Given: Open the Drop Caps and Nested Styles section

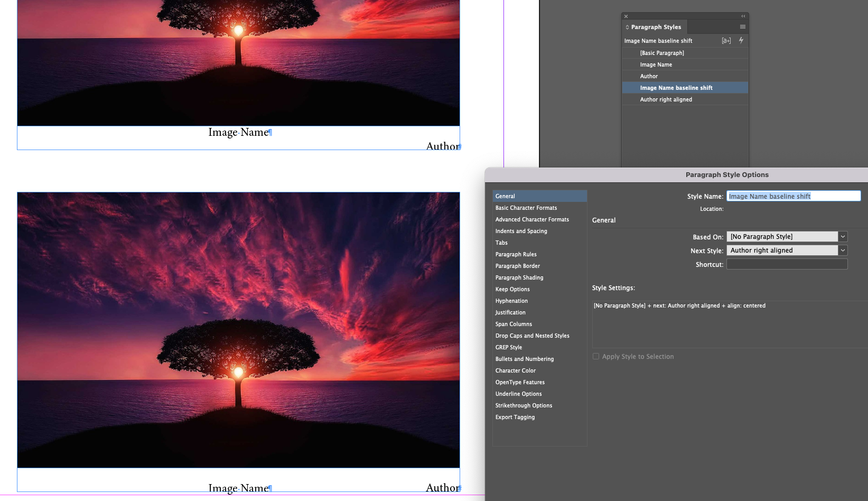Looking at the screenshot, I should (x=533, y=336).
